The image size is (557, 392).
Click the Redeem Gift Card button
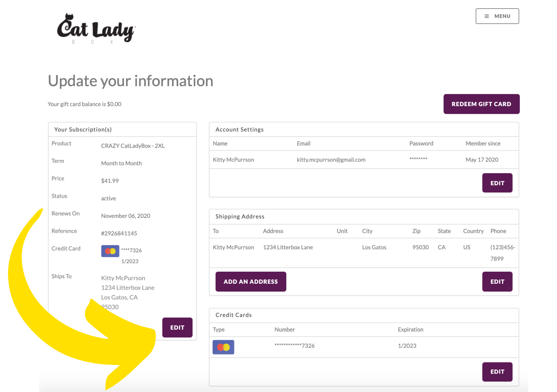coord(481,104)
